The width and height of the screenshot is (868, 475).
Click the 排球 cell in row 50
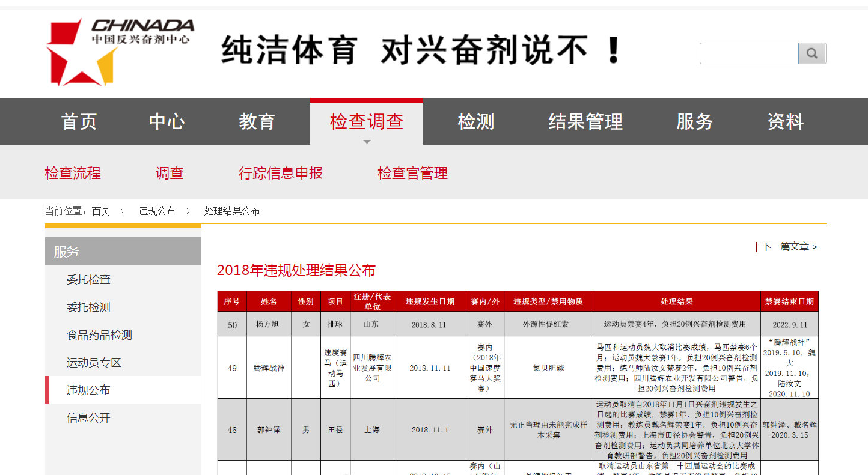335,324
